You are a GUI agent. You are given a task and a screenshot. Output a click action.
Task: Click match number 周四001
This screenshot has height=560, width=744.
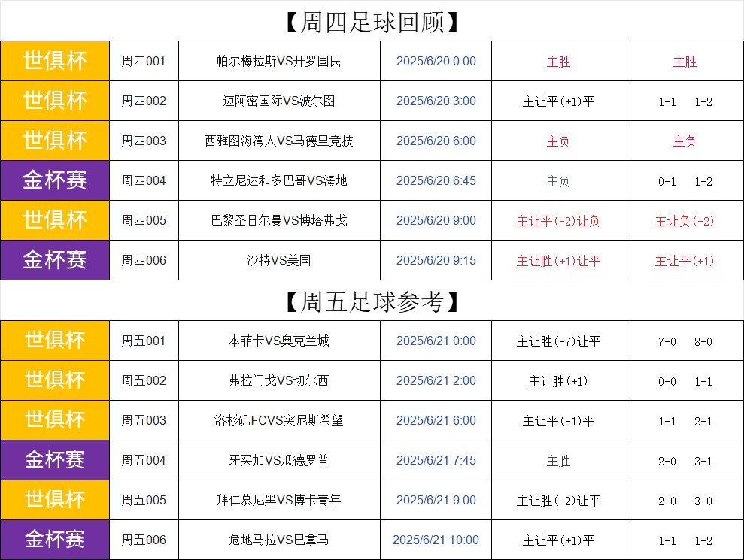click(x=143, y=61)
